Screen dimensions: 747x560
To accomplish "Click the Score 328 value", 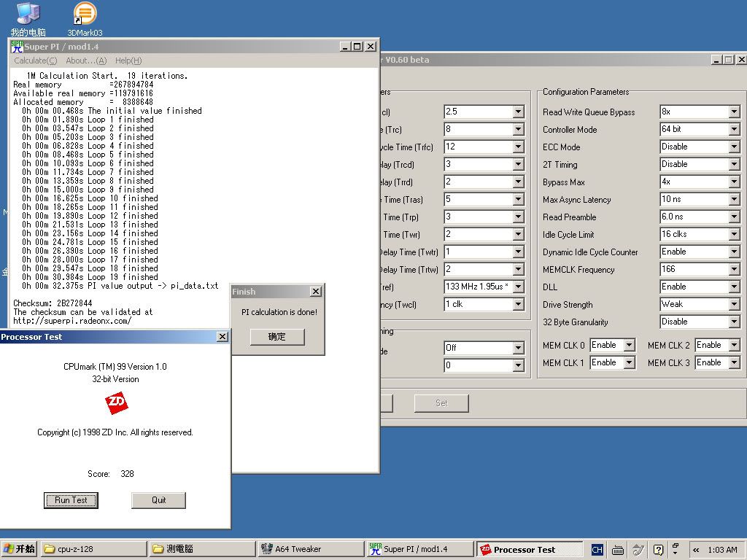I will click(127, 474).
